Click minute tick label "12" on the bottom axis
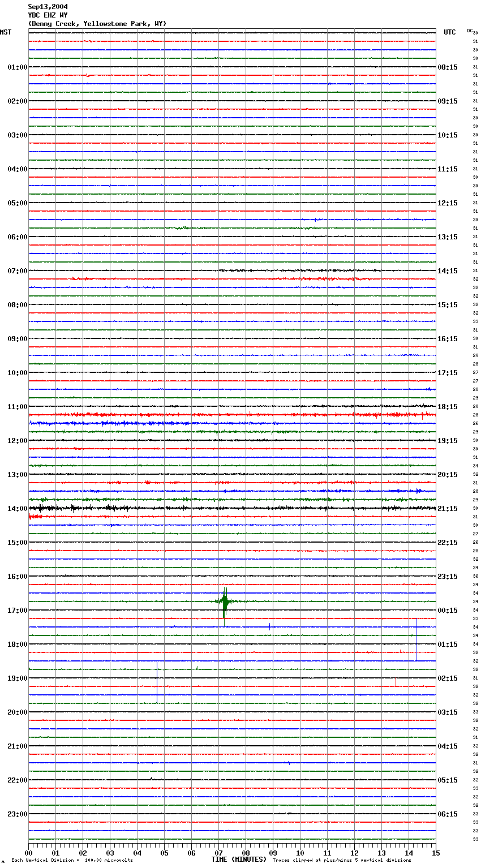 (355, 853)
